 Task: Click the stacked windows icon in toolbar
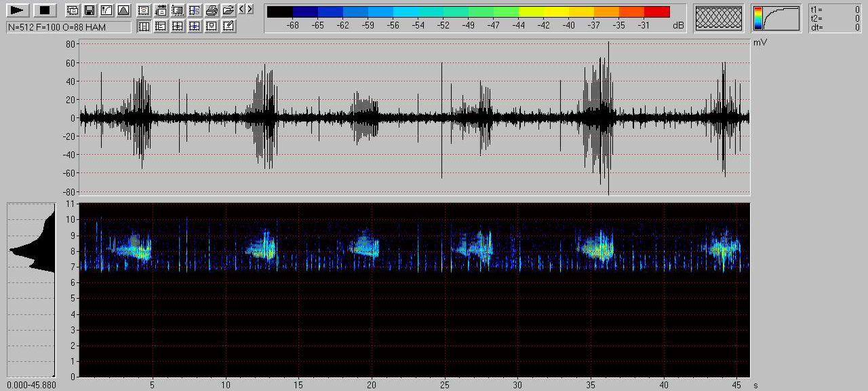72,10
